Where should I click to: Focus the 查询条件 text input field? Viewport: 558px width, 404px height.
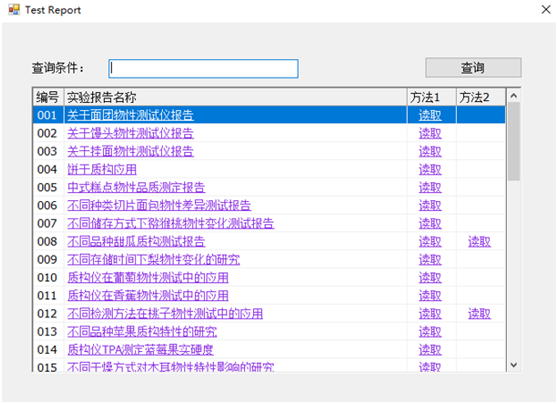203,68
